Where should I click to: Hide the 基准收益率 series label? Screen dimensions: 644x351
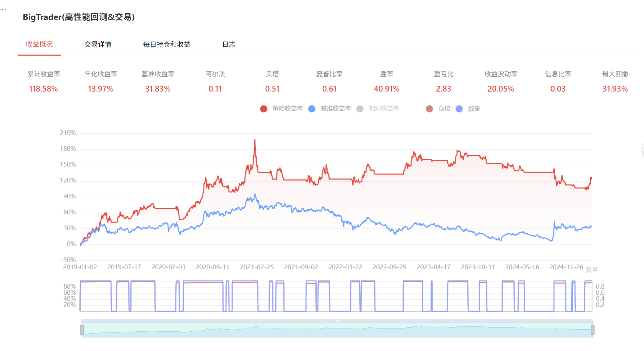point(336,109)
